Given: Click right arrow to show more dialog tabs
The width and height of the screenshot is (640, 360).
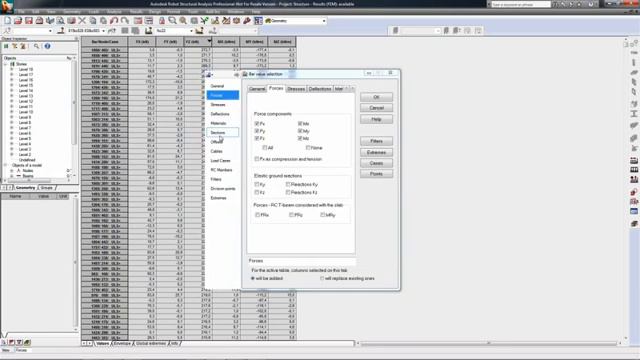Looking at the screenshot, I should coord(352,89).
